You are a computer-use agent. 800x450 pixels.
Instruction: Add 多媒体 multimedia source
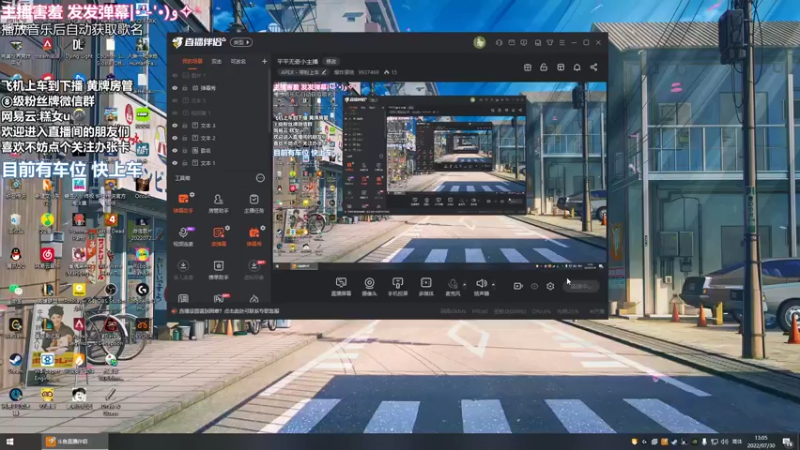coord(426,286)
